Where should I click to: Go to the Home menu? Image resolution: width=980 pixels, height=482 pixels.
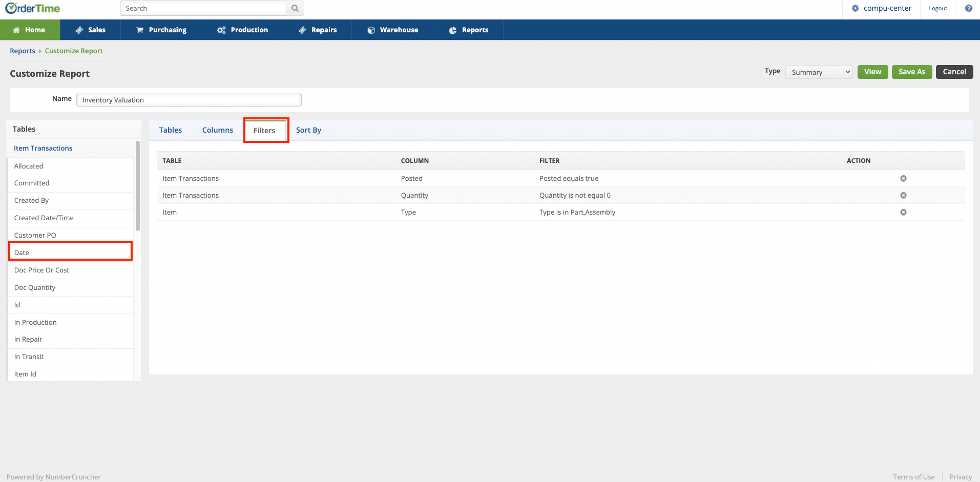click(30, 30)
